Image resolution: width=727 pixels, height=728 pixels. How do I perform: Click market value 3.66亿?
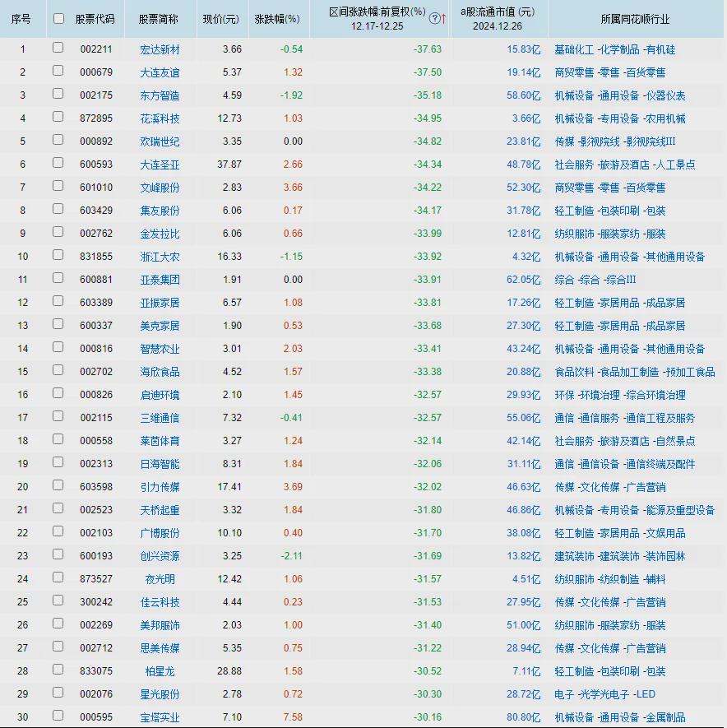point(526,118)
